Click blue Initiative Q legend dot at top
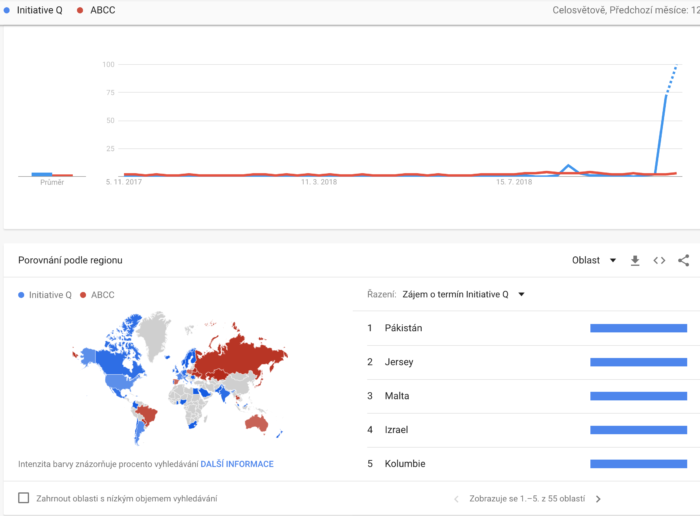This screenshot has height=516, width=700. click(x=7, y=10)
